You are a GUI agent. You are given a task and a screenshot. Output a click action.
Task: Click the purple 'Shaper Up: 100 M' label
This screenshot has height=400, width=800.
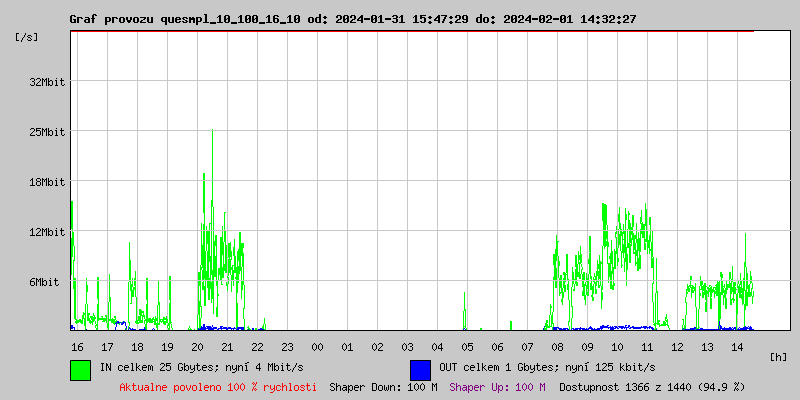tap(497, 387)
